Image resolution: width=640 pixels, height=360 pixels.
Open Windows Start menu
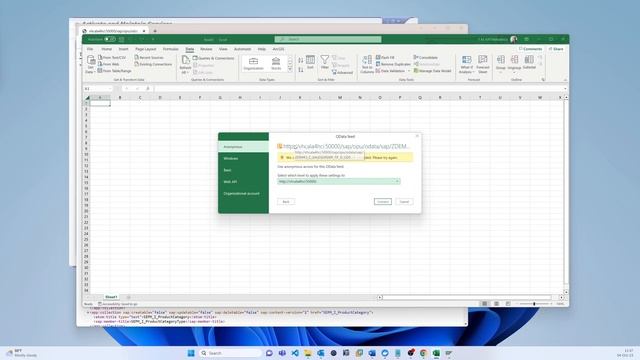pos(191,353)
